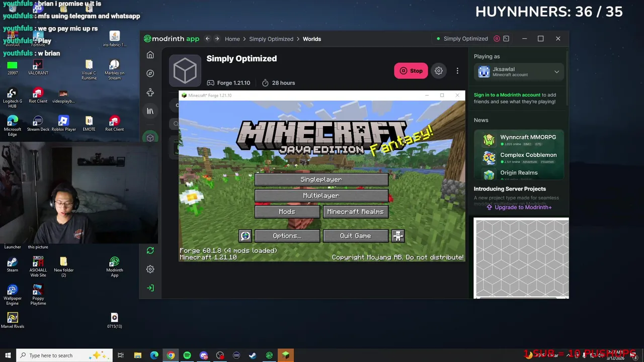Click the Forge 1.21.10 loader label
The height and width of the screenshot is (362, 644).
[228, 83]
